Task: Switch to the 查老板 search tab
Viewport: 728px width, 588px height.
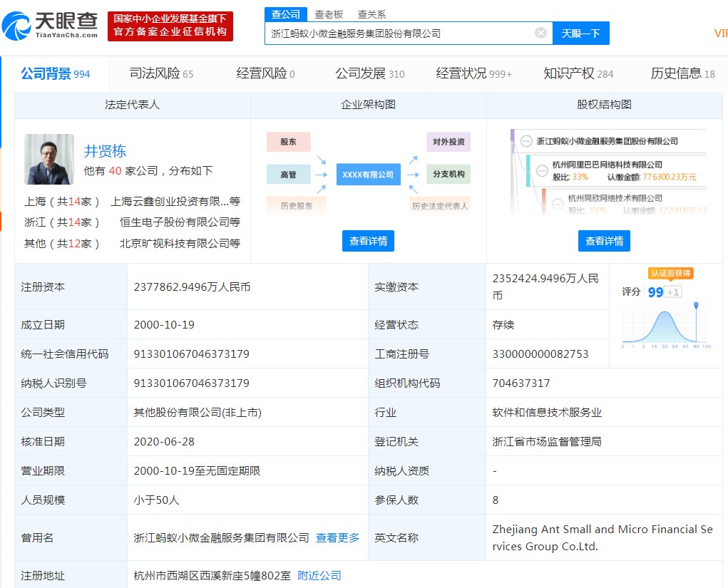Action: tap(329, 14)
